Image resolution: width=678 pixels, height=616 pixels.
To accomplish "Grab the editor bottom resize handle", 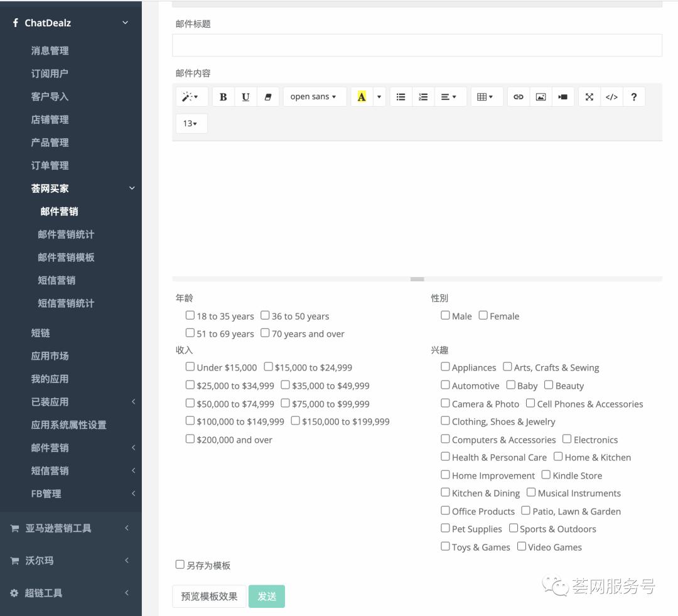I will (417, 279).
